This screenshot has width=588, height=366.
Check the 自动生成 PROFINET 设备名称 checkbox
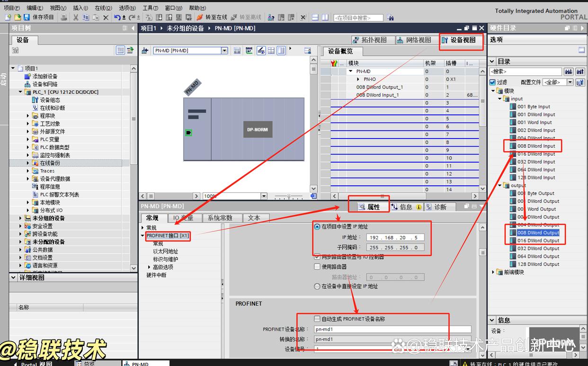click(x=317, y=319)
